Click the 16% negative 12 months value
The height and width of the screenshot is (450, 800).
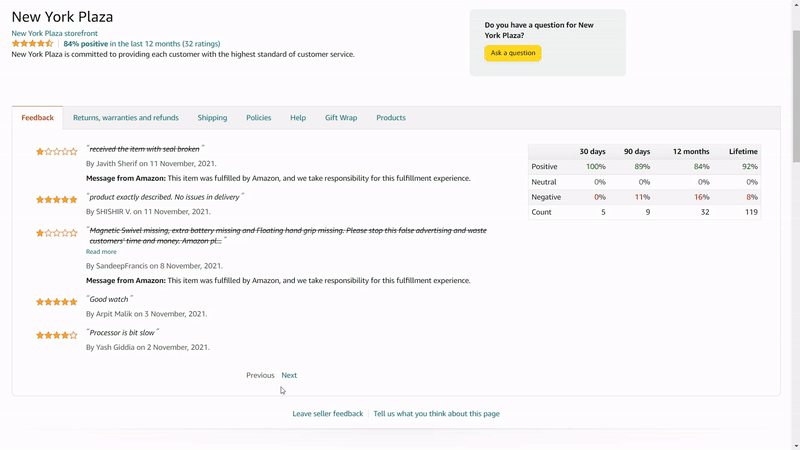(x=702, y=197)
